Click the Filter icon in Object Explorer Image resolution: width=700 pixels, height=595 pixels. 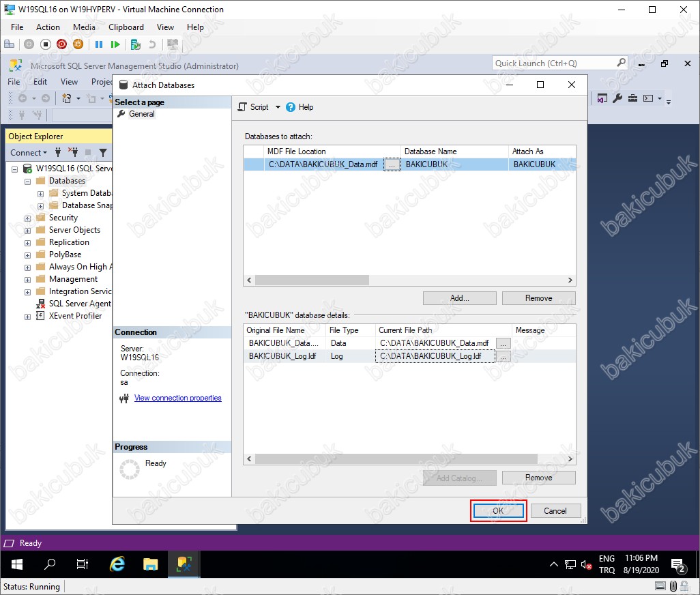tap(103, 153)
